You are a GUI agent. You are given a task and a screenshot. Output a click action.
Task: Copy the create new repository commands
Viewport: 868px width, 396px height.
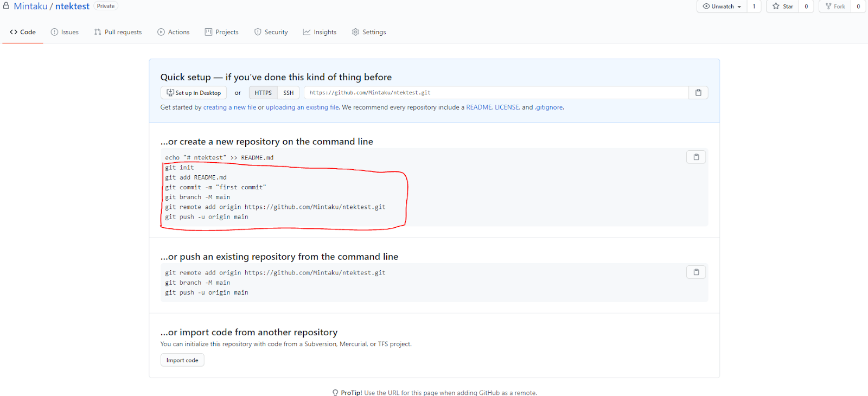click(x=696, y=157)
